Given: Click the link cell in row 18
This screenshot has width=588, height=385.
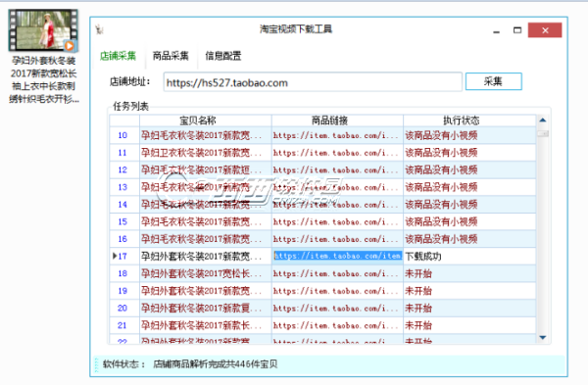Looking at the screenshot, I should [x=337, y=273].
